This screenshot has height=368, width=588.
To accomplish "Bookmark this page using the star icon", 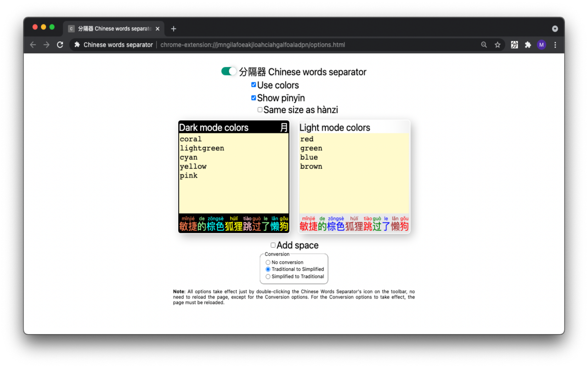I will [498, 45].
